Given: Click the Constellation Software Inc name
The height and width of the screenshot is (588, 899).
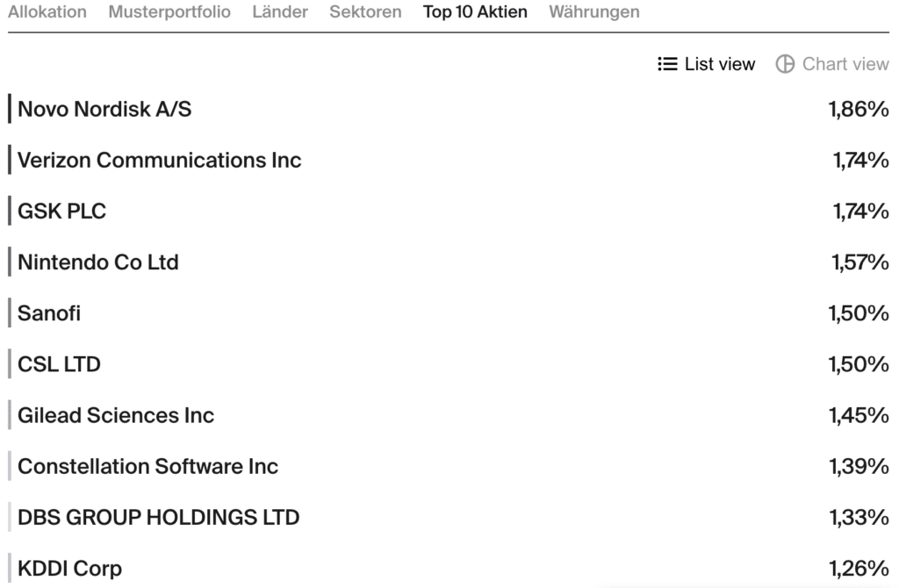Looking at the screenshot, I should tap(147, 466).
